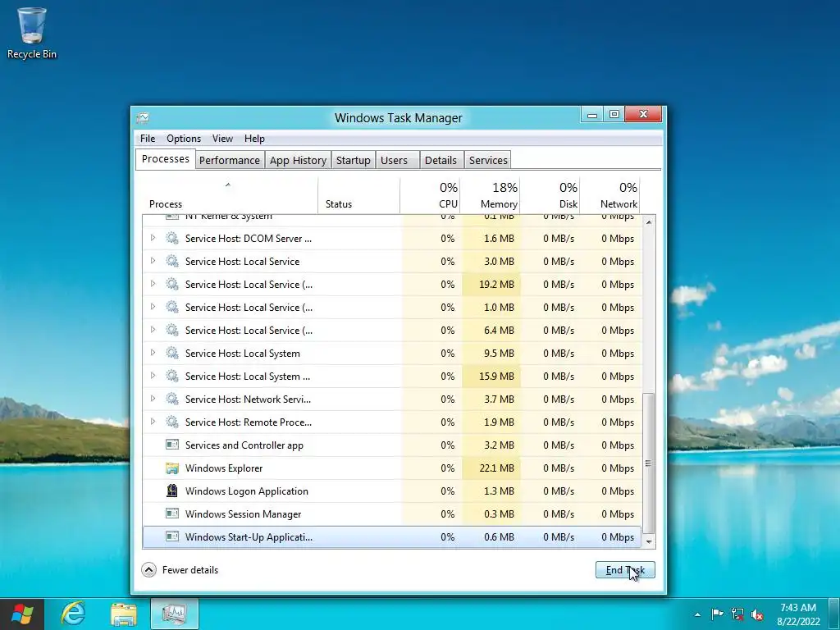Open the Recycle Bin desktop icon

[32, 33]
